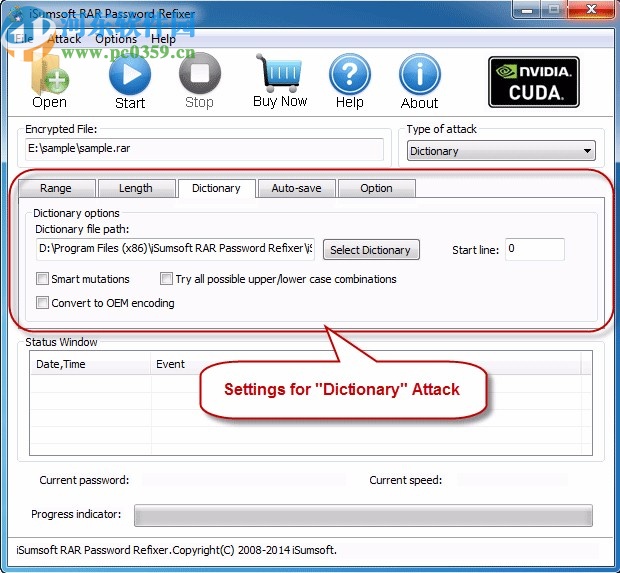Switch to the Option tab
The width and height of the screenshot is (620, 573).
tap(376, 188)
